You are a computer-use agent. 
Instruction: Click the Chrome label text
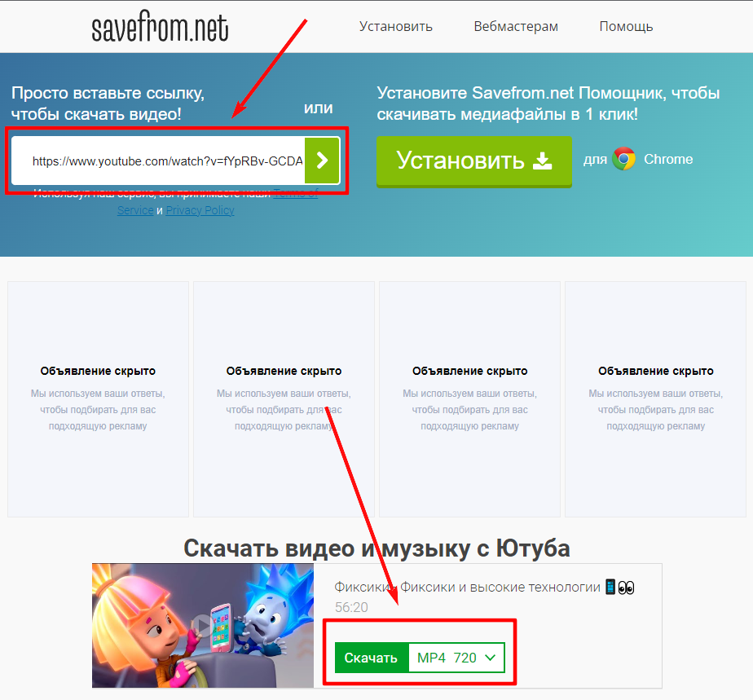point(668,160)
